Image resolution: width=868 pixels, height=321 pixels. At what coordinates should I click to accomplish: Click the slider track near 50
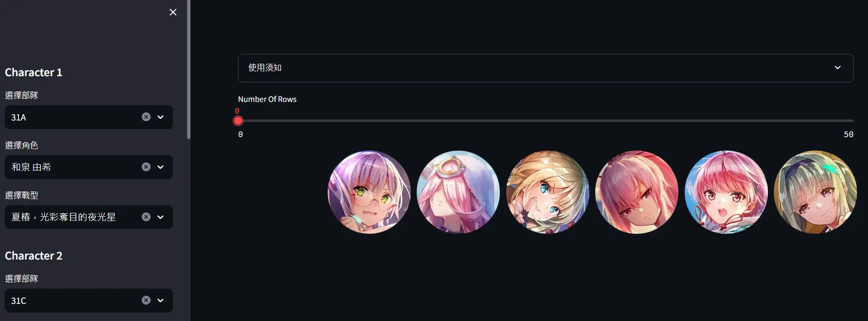pos(848,121)
